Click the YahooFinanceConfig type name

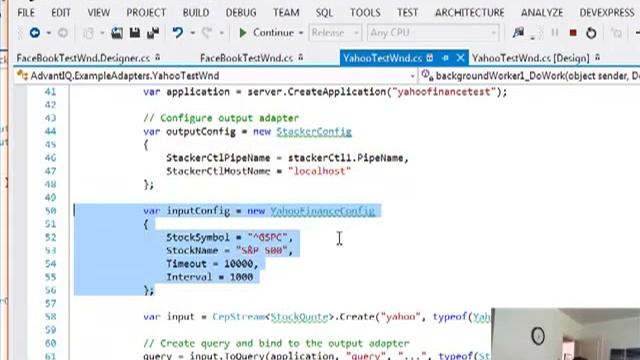click(322, 211)
